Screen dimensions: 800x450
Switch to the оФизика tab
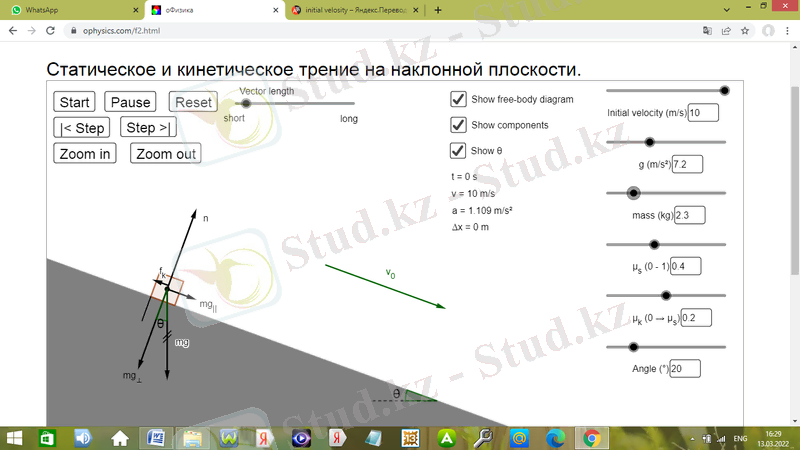click(x=214, y=10)
